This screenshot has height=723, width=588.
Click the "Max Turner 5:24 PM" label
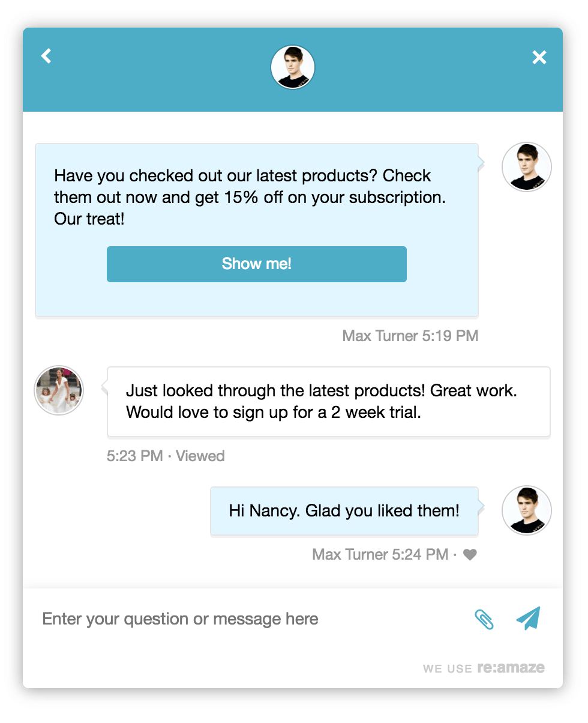pyautogui.click(x=380, y=554)
